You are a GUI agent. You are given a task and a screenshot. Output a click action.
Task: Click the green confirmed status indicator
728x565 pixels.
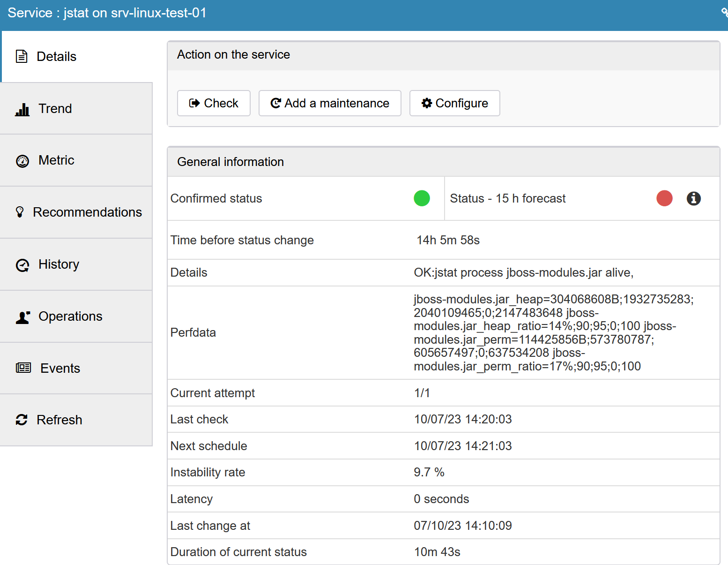tap(422, 198)
